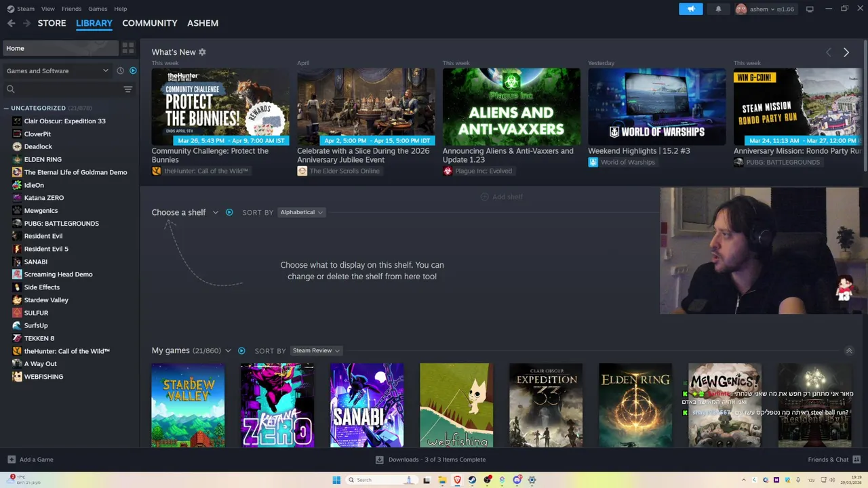Toggle ready-to-play filter on My games shelf
Screen dimensions: 868x488
click(241, 350)
